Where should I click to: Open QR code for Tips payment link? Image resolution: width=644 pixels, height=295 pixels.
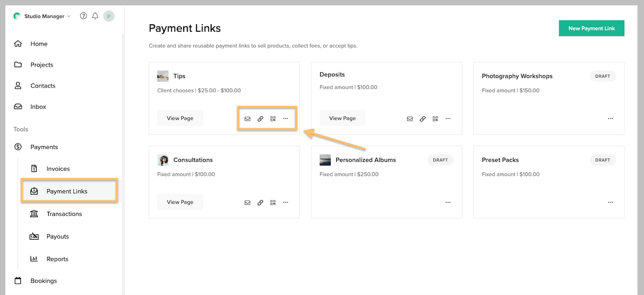[273, 119]
